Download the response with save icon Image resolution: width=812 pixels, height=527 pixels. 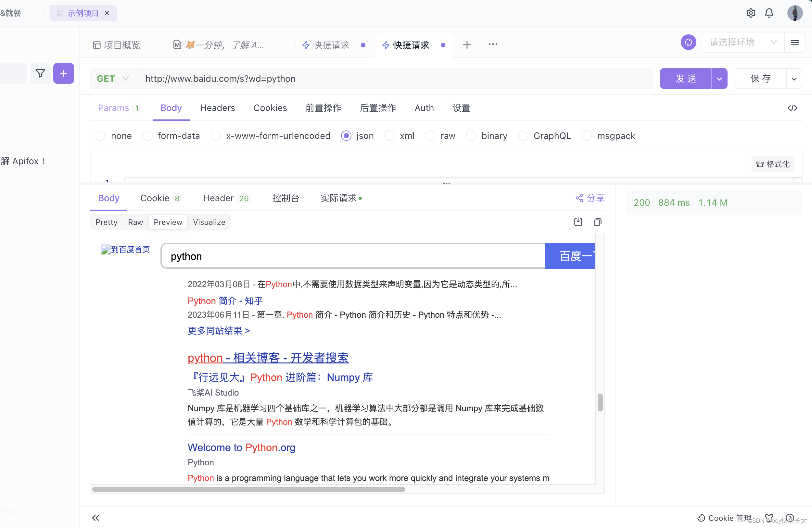(577, 222)
